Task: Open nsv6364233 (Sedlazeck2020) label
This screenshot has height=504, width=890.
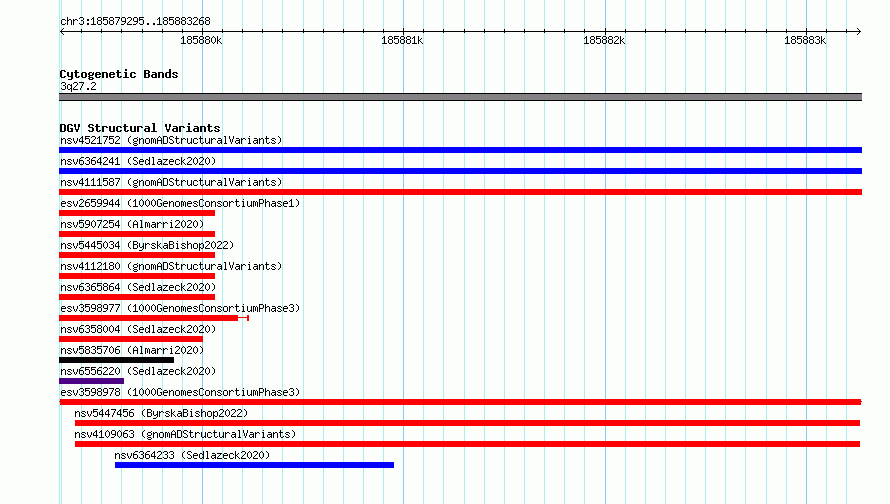Action: click(x=192, y=455)
